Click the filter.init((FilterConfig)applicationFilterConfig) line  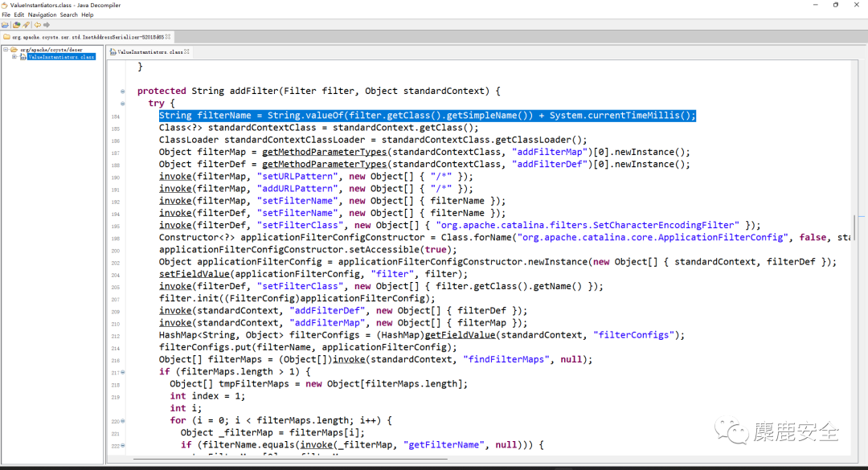297,298
